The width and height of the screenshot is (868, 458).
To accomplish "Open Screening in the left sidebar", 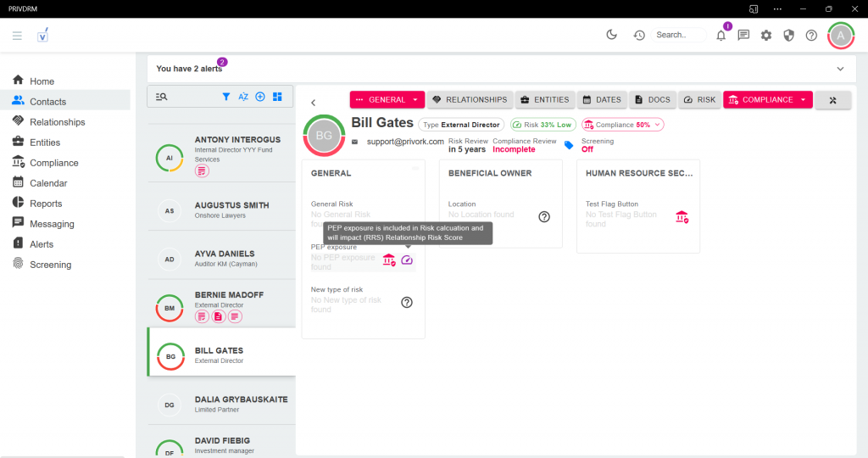I will tap(50, 265).
